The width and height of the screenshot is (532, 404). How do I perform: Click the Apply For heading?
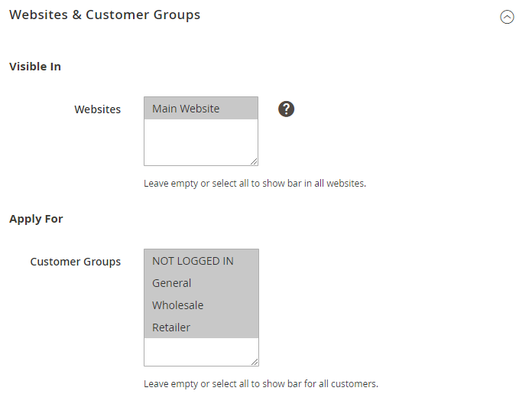click(x=36, y=219)
